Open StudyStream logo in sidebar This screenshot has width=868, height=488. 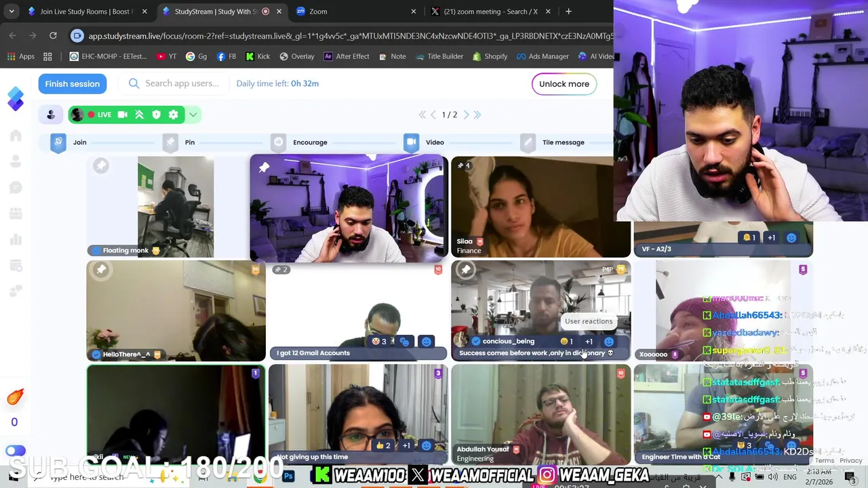(x=16, y=99)
